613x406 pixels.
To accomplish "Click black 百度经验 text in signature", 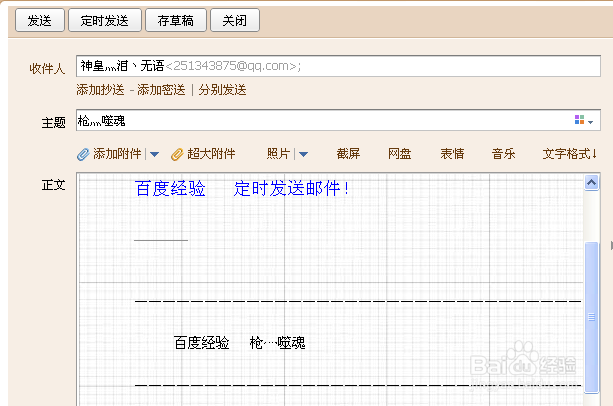I will coord(201,343).
